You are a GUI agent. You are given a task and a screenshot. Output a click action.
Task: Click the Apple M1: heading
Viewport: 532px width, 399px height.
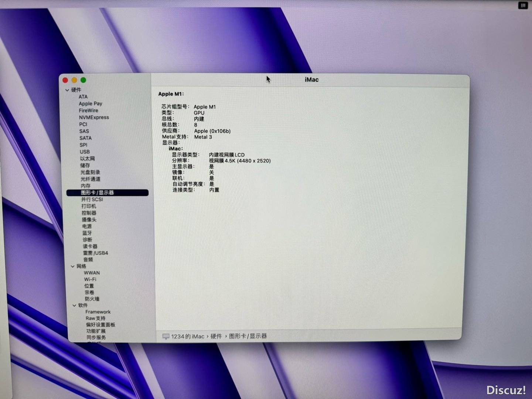(171, 94)
